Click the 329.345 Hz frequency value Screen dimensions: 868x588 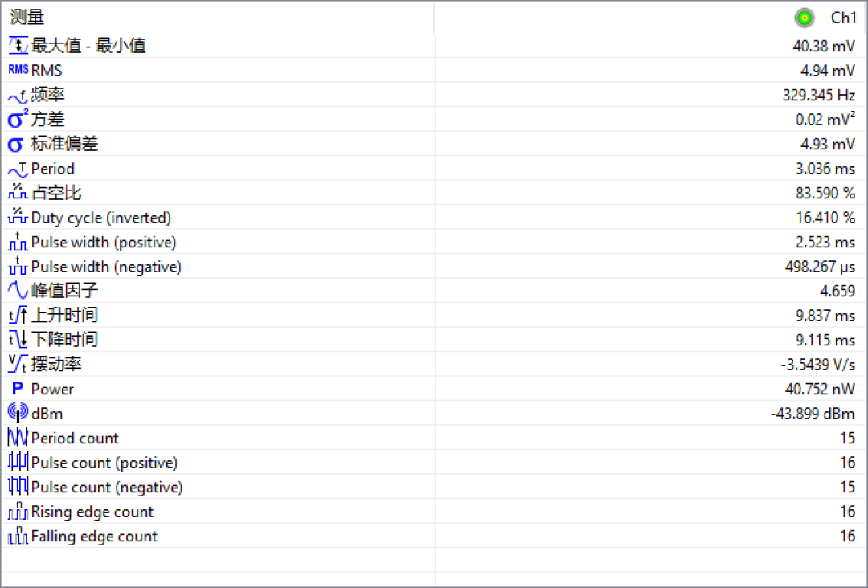(x=819, y=95)
